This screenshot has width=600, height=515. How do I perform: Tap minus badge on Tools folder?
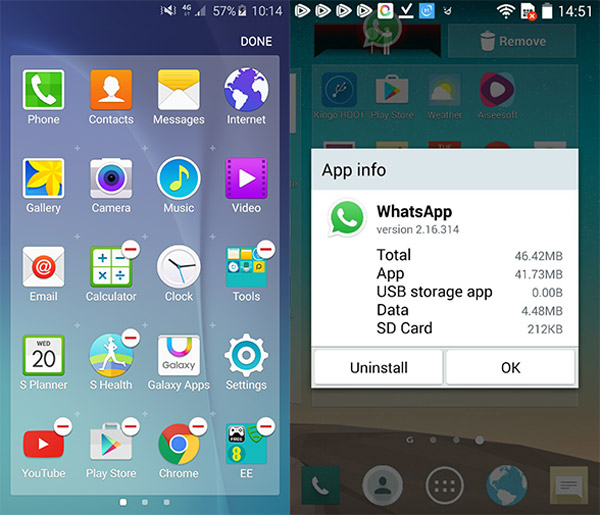coord(266,249)
